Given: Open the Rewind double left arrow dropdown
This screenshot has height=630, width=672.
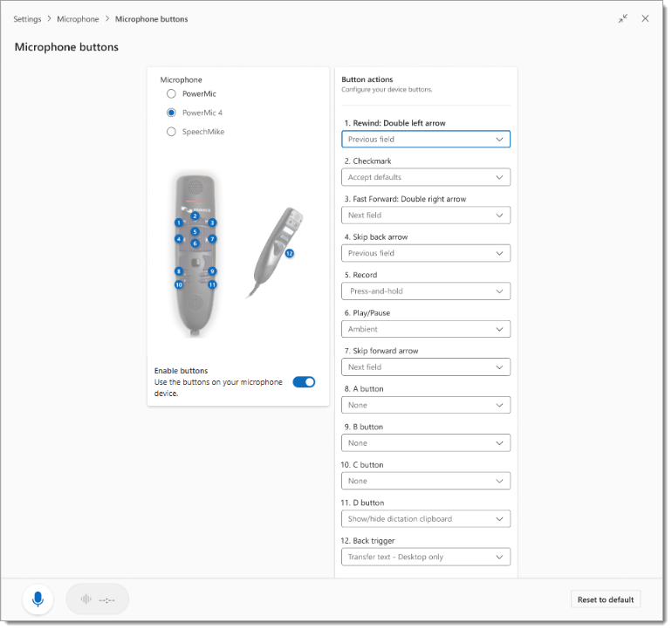Looking at the screenshot, I should coord(425,139).
